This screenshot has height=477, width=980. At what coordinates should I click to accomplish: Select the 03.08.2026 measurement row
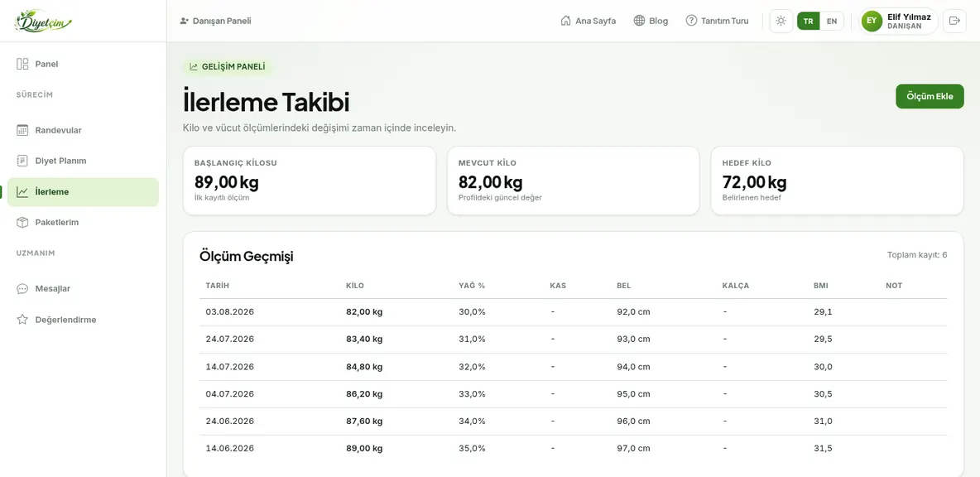[x=573, y=312]
